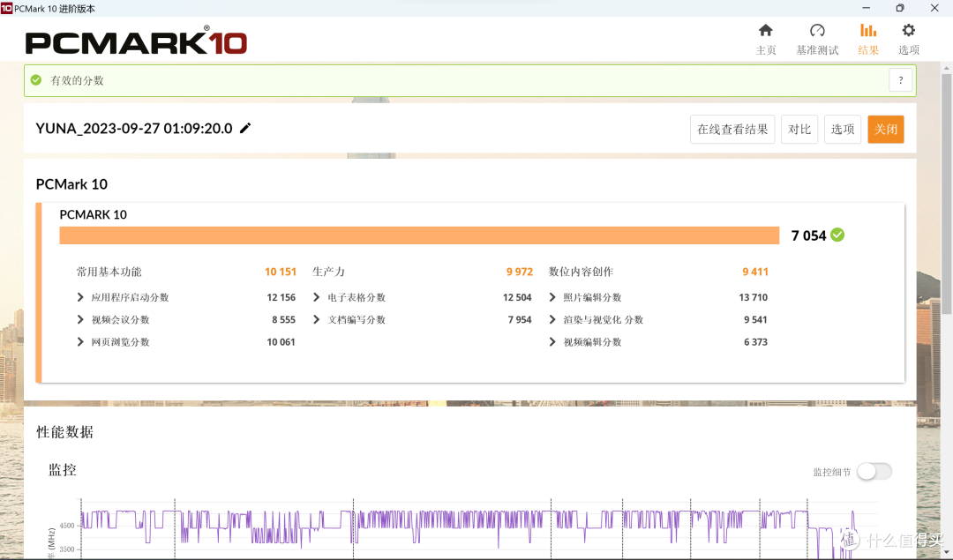953x560 pixels.
Task: Click the CPU frequency monitoring graph
Action: point(477,527)
